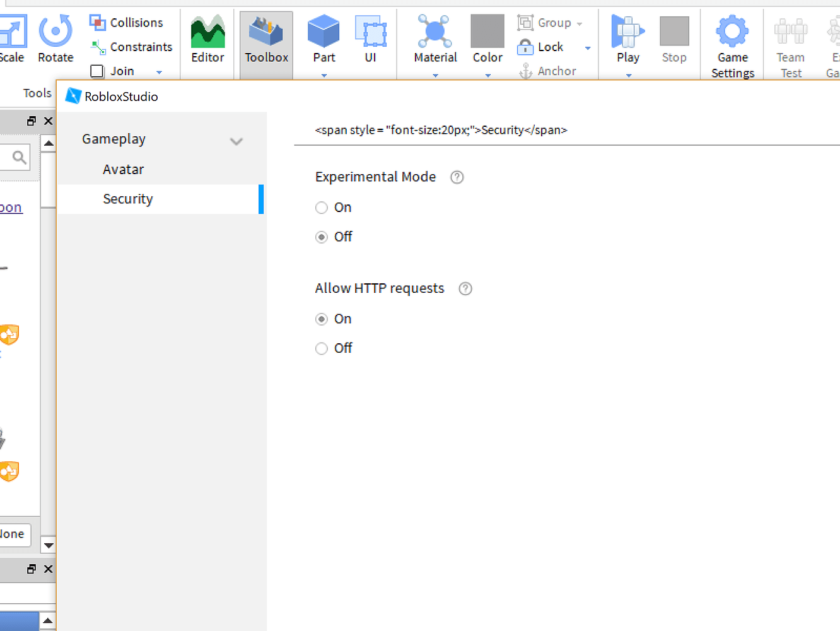
Task: Select Off for Experimental Mode
Action: coord(322,237)
